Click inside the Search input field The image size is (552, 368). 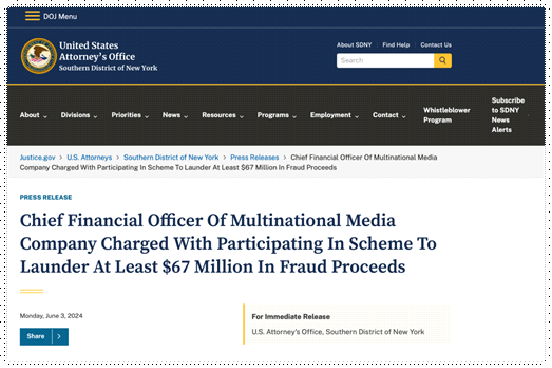click(x=385, y=61)
